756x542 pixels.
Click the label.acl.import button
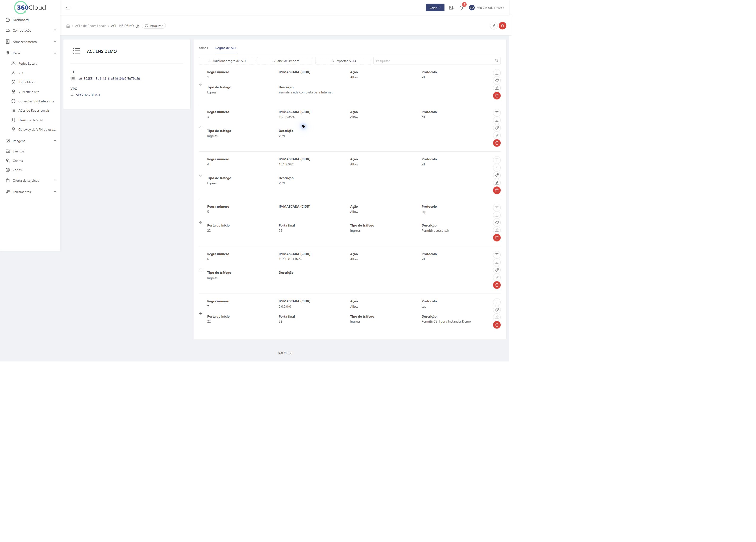(x=285, y=61)
